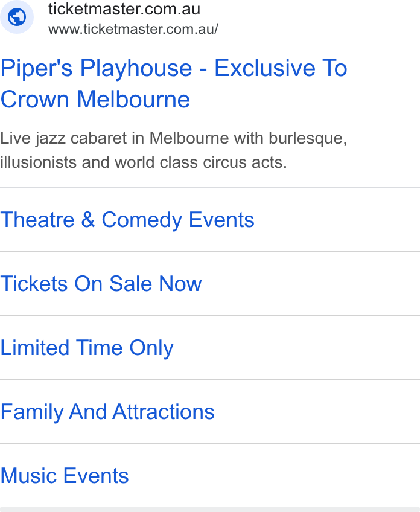Click the word 'Music' in last sitelink
This screenshot has width=420, height=512.
coord(29,475)
